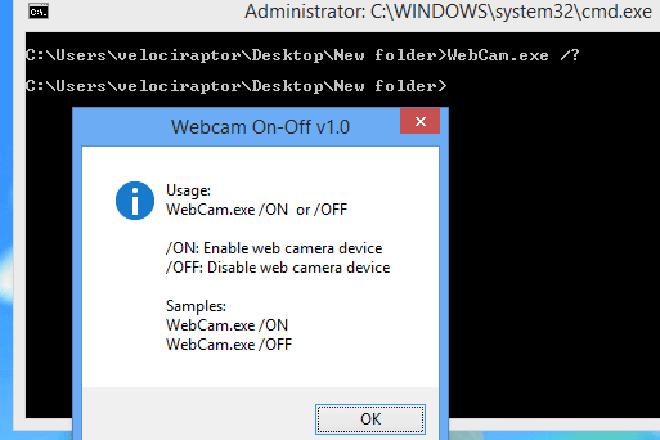
Task: Click the console line ending in "WebCam.exe /?"
Action: point(303,55)
